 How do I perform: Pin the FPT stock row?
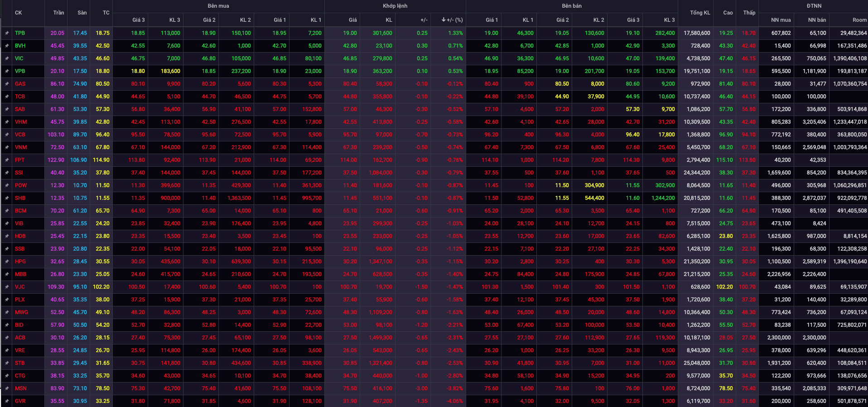(7, 160)
